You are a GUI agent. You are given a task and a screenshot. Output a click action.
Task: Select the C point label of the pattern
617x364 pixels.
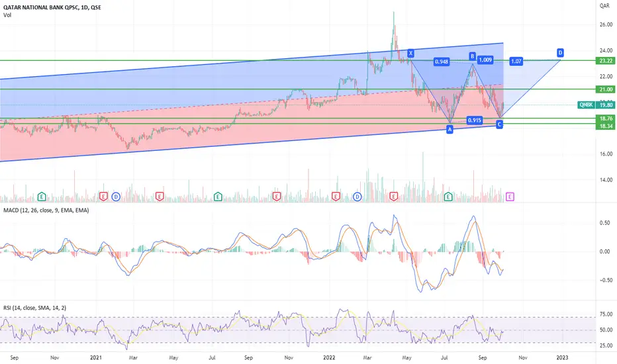[x=499, y=124]
